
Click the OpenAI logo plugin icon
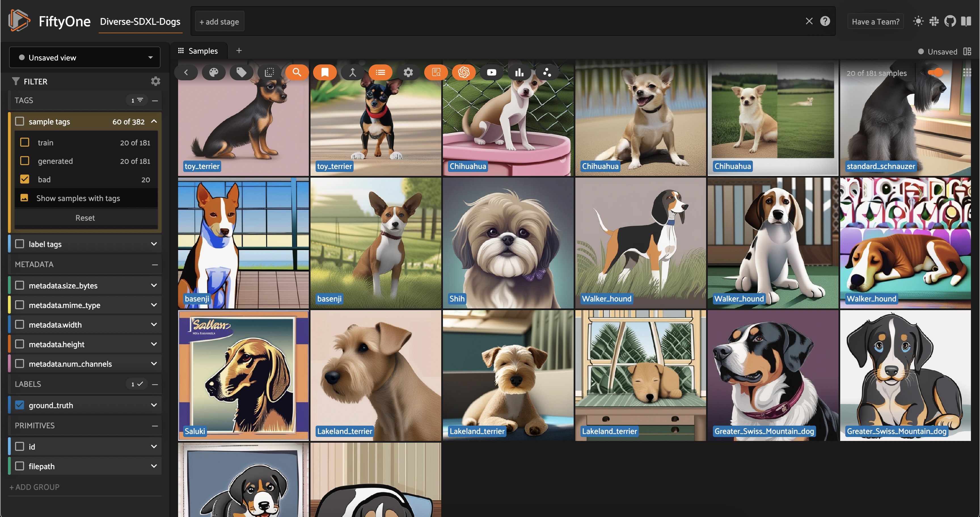(x=464, y=72)
